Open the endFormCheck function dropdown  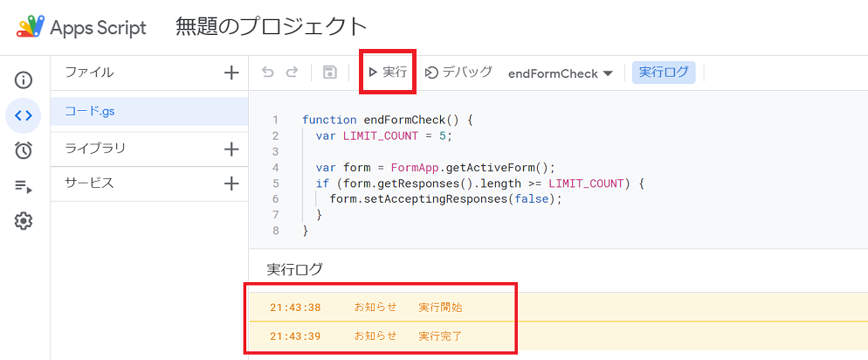pyautogui.click(x=561, y=73)
